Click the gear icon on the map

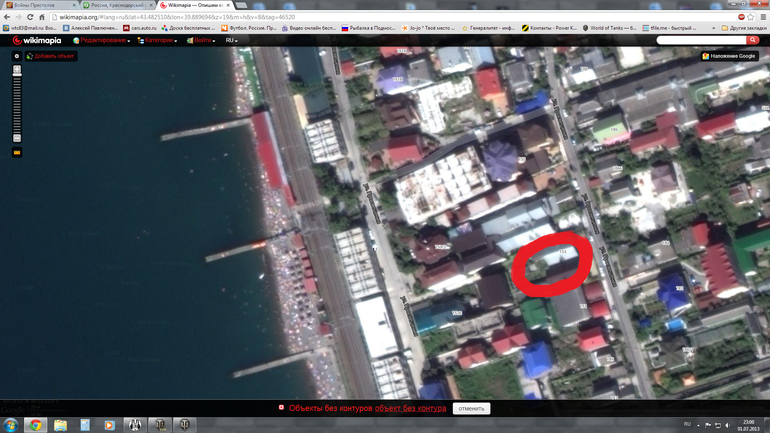coord(16,57)
